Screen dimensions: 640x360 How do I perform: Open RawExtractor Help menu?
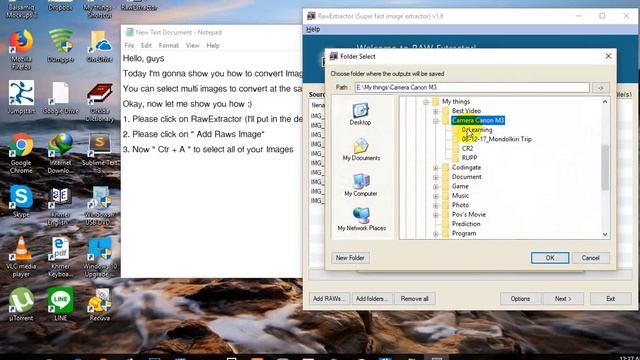coord(313,29)
